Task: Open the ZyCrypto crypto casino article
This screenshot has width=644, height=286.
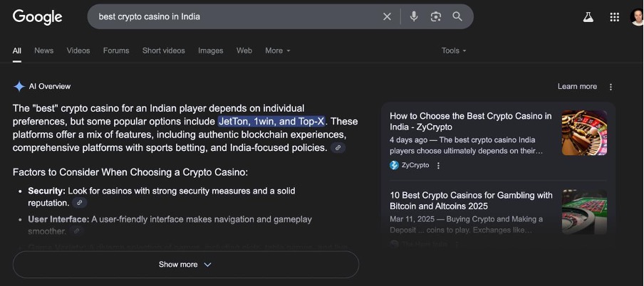Action: point(470,121)
